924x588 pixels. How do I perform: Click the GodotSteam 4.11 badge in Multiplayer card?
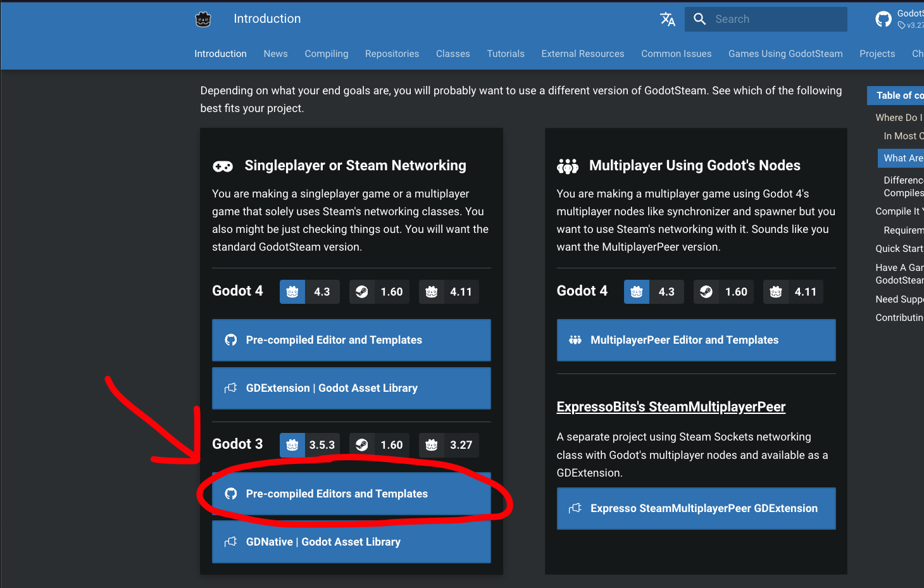(793, 292)
